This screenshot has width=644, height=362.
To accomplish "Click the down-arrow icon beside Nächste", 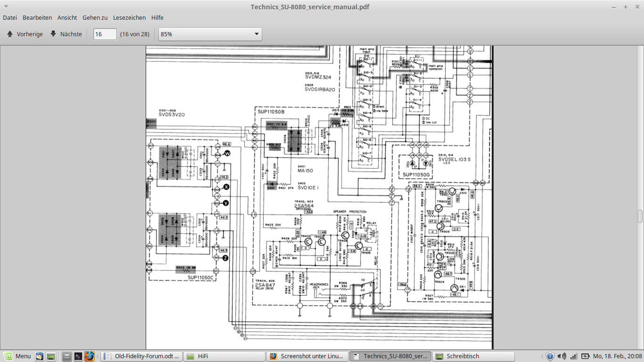I will 53,34.
